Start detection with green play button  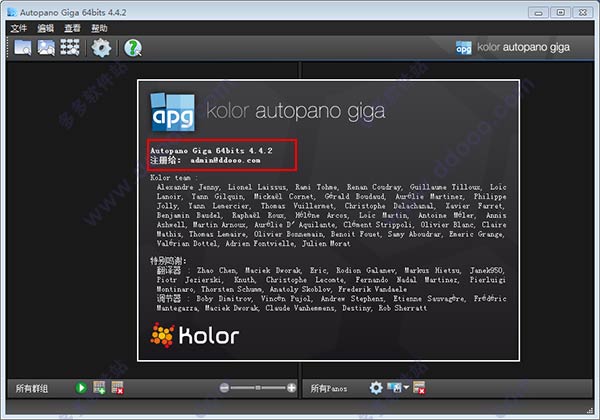click(x=81, y=388)
